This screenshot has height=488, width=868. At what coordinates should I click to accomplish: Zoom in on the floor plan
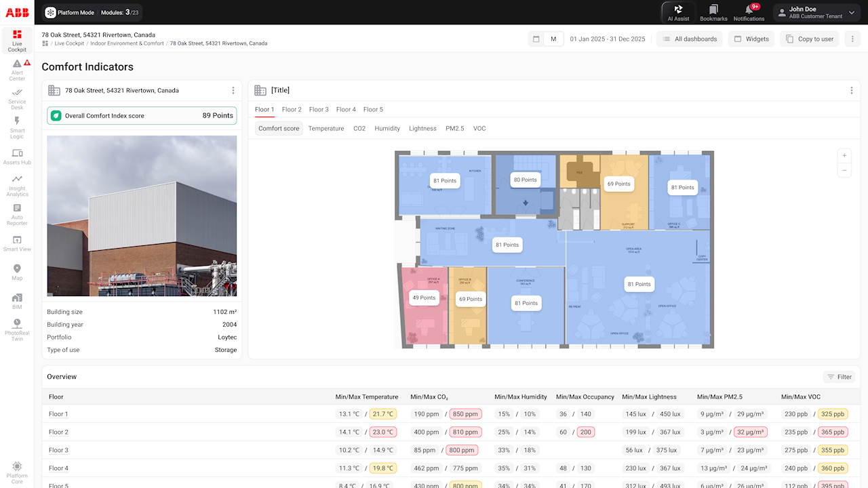pos(844,155)
